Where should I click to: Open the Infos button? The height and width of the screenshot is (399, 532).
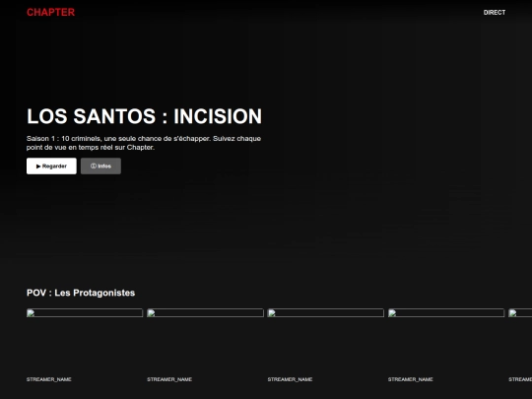pyautogui.click(x=100, y=166)
